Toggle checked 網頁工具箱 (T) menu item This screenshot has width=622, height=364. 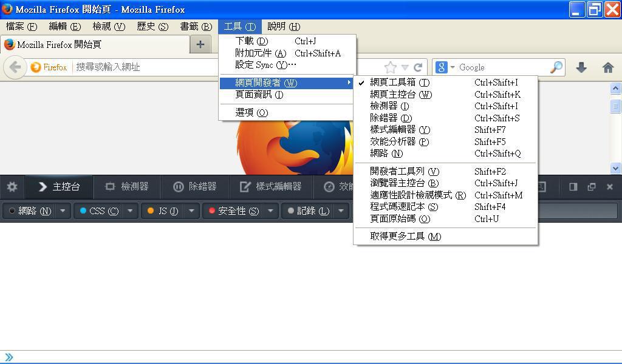(445, 83)
